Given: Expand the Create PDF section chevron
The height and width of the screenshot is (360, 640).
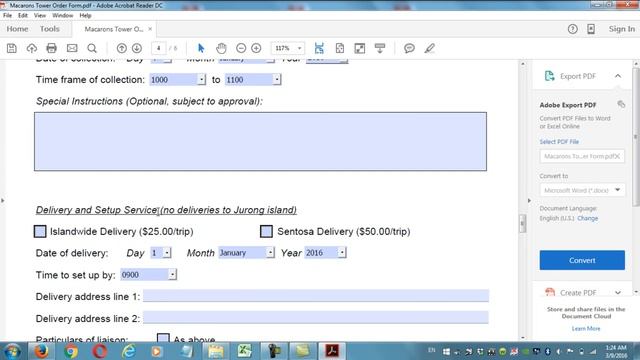Looking at the screenshot, I should click(618, 292).
